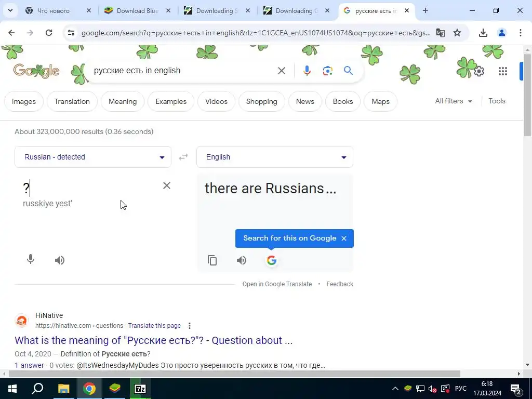The image size is (532, 399).
Task: Send Feedback on translation
Action: [340, 284]
